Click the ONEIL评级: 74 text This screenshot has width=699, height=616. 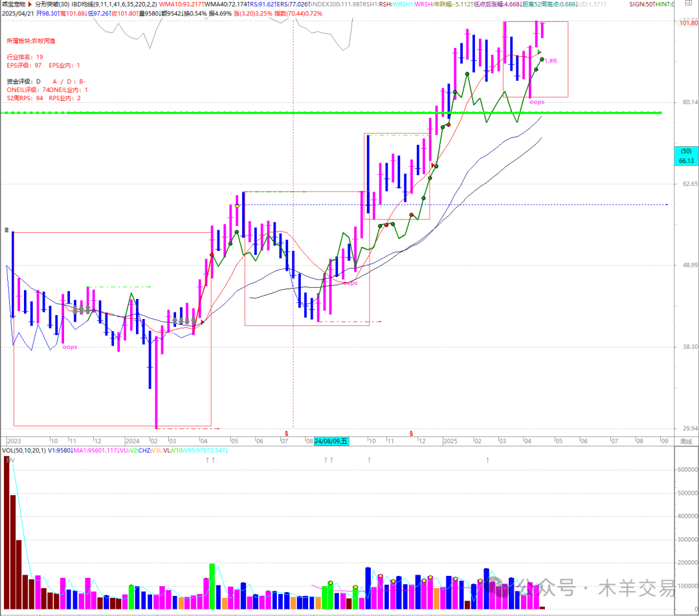pyautogui.click(x=27, y=90)
